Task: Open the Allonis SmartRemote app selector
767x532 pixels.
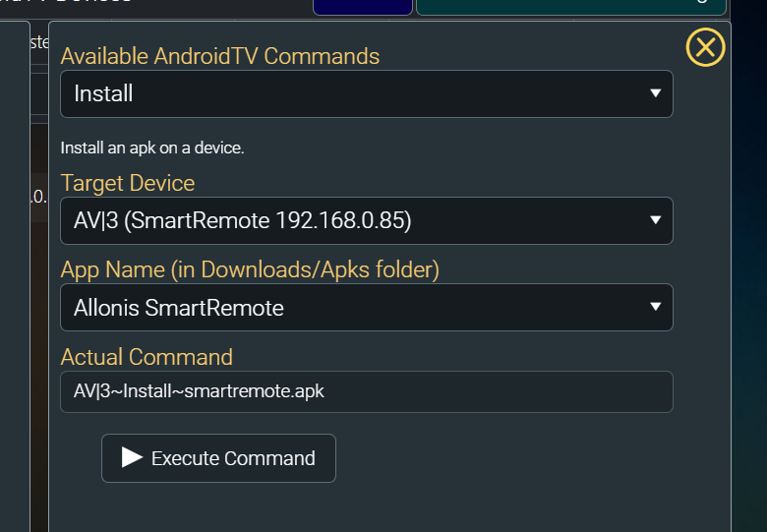Action: [x=367, y=308]
